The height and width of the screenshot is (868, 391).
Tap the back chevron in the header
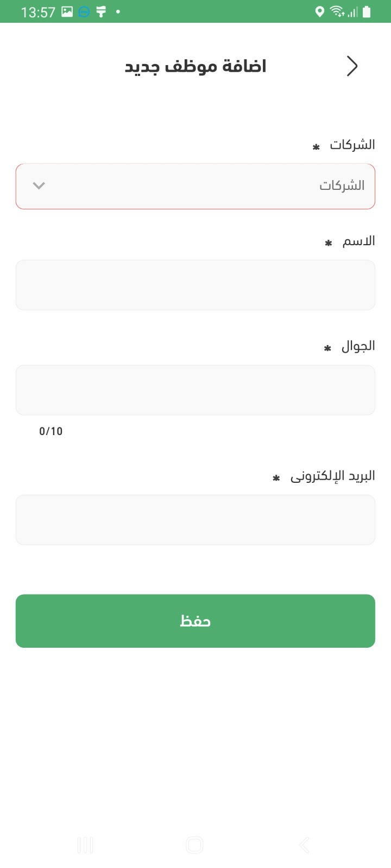coord(352,66)
